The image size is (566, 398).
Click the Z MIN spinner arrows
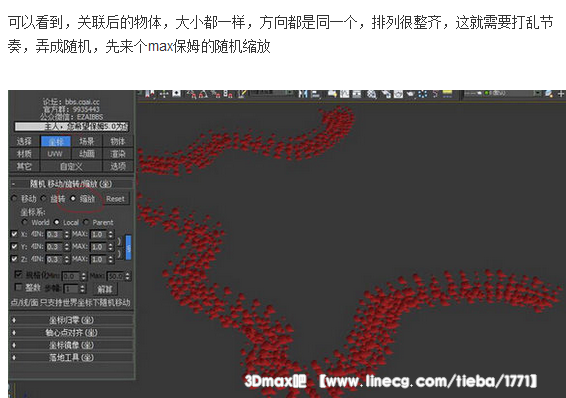coord(67,259)
